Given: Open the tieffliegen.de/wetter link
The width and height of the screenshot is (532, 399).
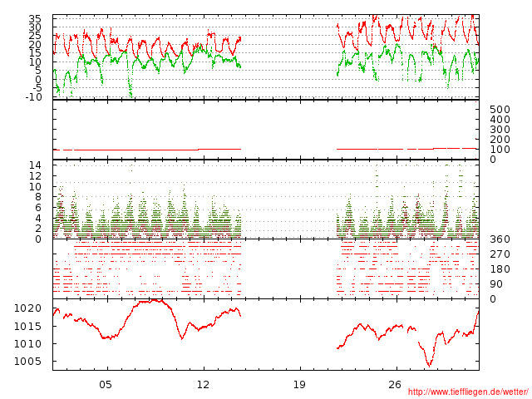Looking at the screenshot, I should pyautogui.click(x=468, y=392).
